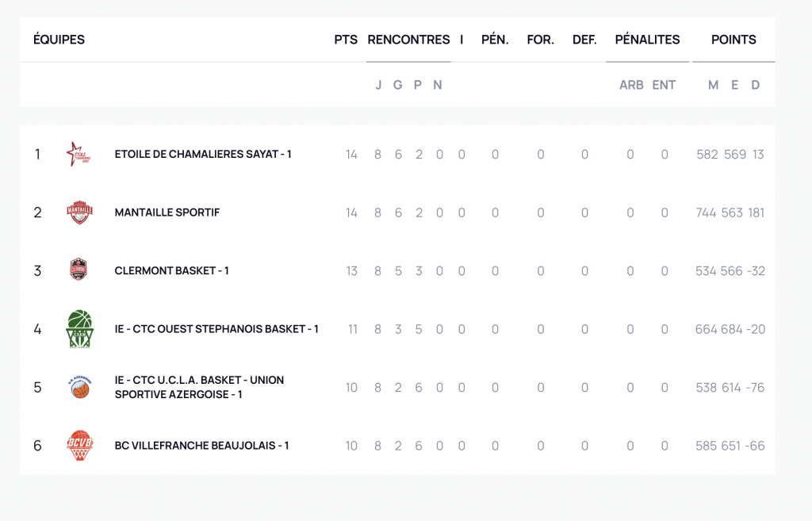
Task: Click the RENCONTRES column header
Action: pyautogui.click(x=408, y=40)
